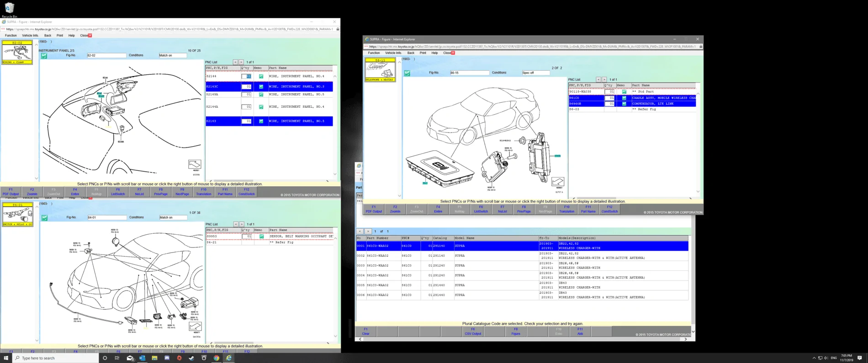Open memo icon for row 82144A
This screenshot has width=868, height=363.
coord(261,107)
